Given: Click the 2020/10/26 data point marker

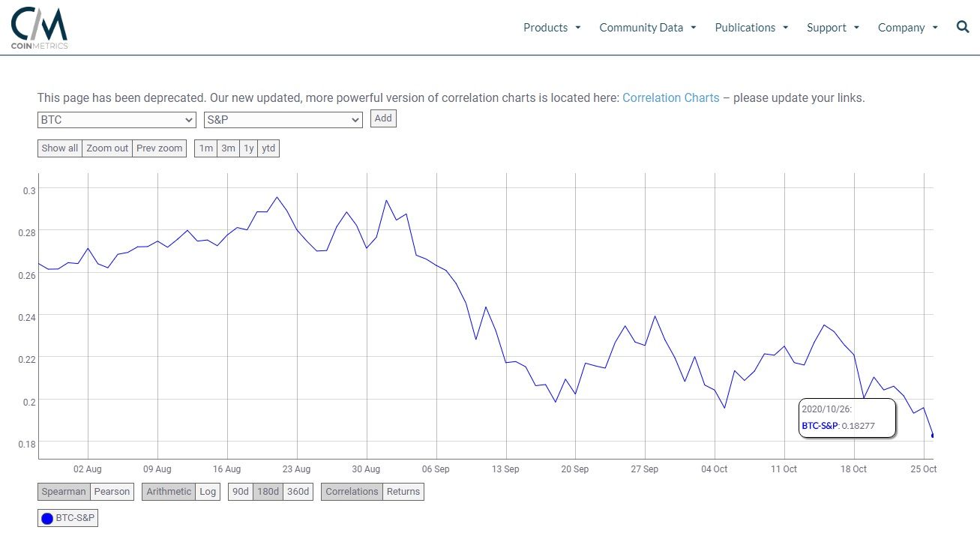Looking at the screenshot, I should click(932, 436).
